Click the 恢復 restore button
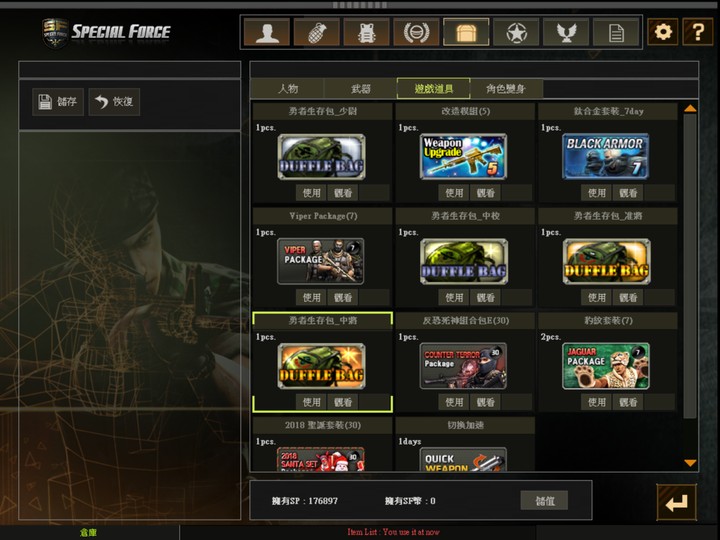 [114, 102]
